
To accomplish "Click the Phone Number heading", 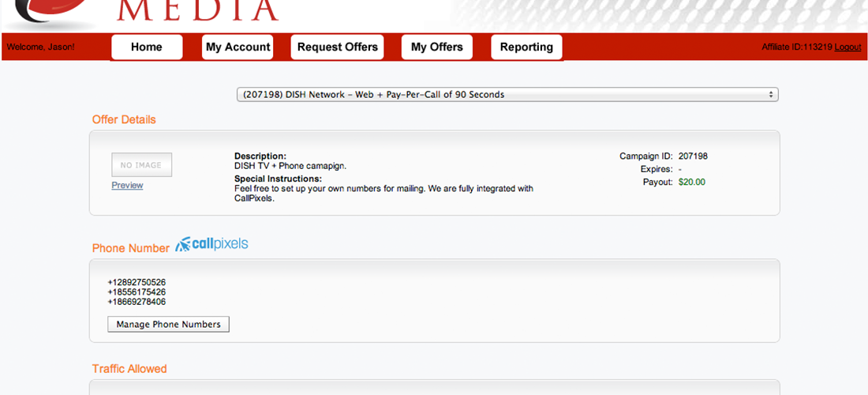I will click(131, 248).
